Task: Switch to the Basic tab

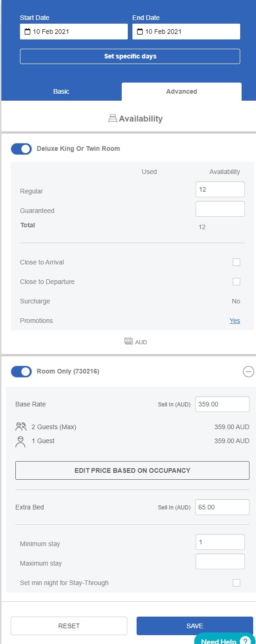Action: [x=61, y=91]
